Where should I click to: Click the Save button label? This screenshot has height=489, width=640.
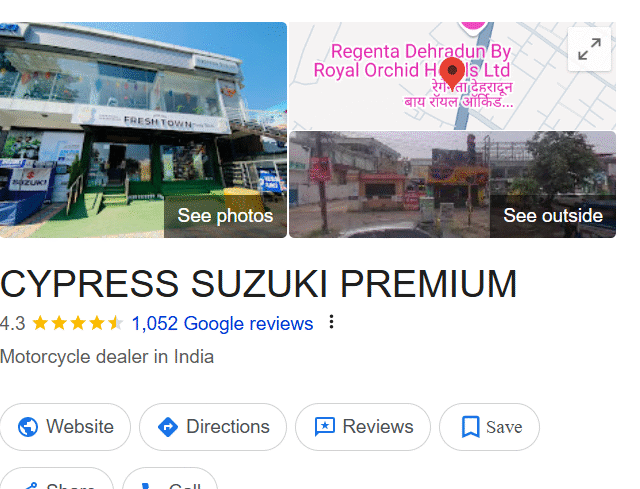pos(504,427)
